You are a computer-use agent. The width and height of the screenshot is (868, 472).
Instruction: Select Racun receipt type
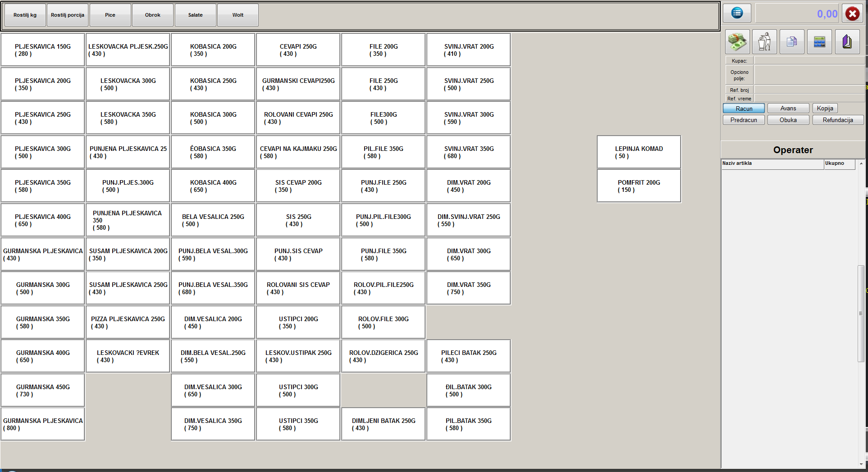click(x=744, y=109)
